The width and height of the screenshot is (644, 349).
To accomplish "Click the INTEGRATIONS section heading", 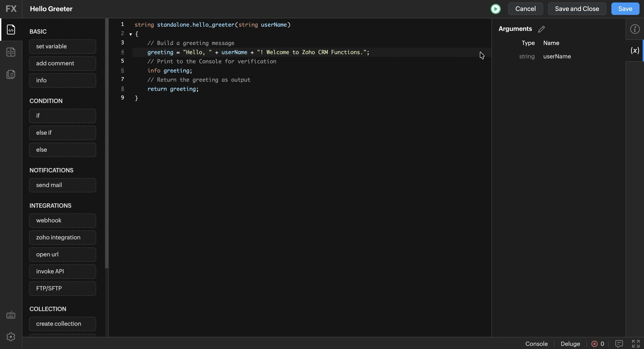I will [x=51, y=206].
